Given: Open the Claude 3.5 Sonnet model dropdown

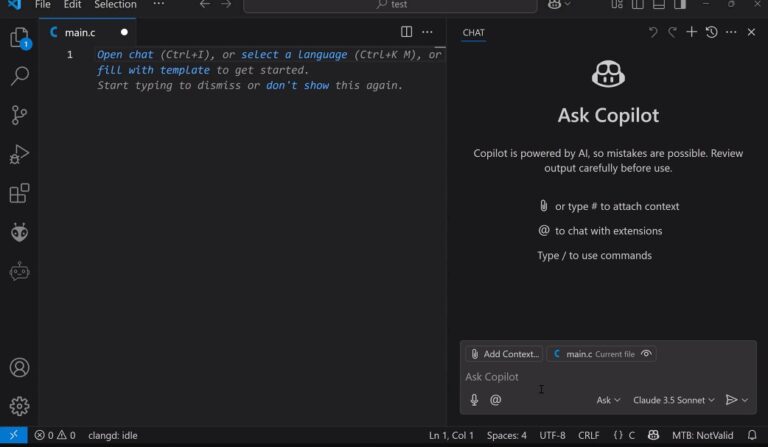Looking at the screenshot, I should pos(673,400).
